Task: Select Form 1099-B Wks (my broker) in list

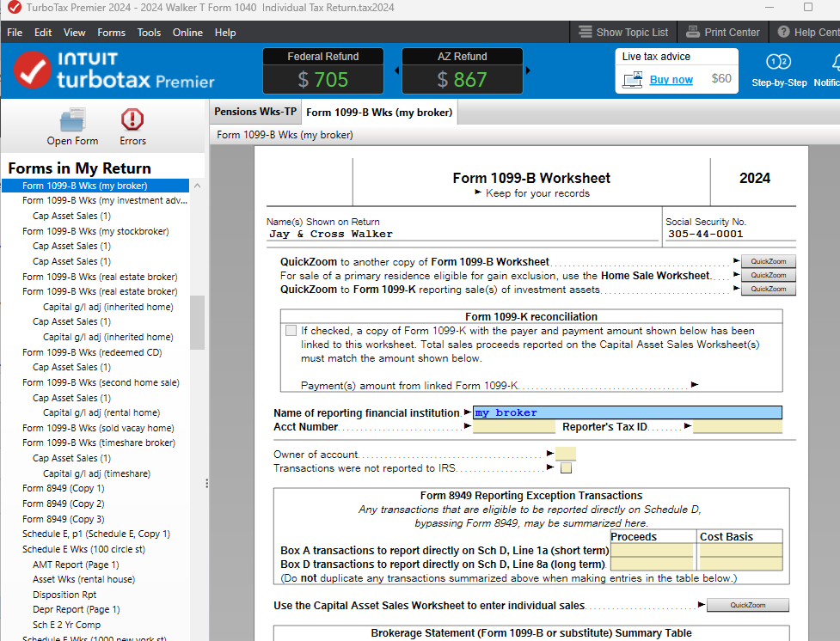Action: tap(95, 186)
